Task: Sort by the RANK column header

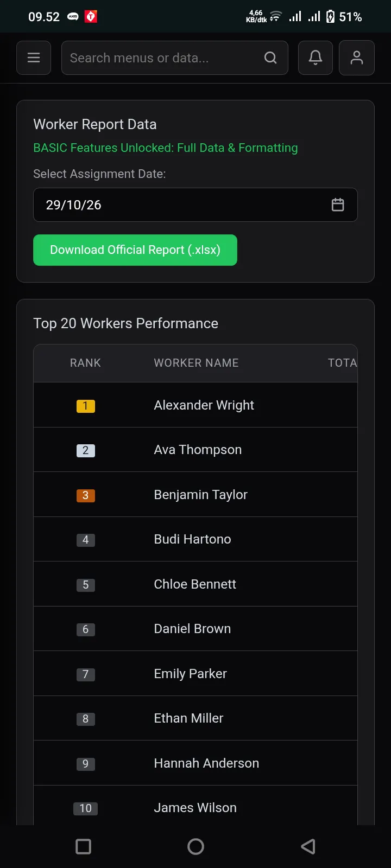Action: pos(85,363)
